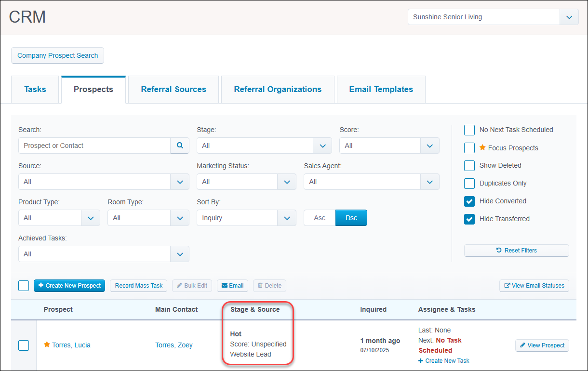This screenshot has width=588, height=371.
Task: Select the Prospects tab
Action: (x=94, y=90)
